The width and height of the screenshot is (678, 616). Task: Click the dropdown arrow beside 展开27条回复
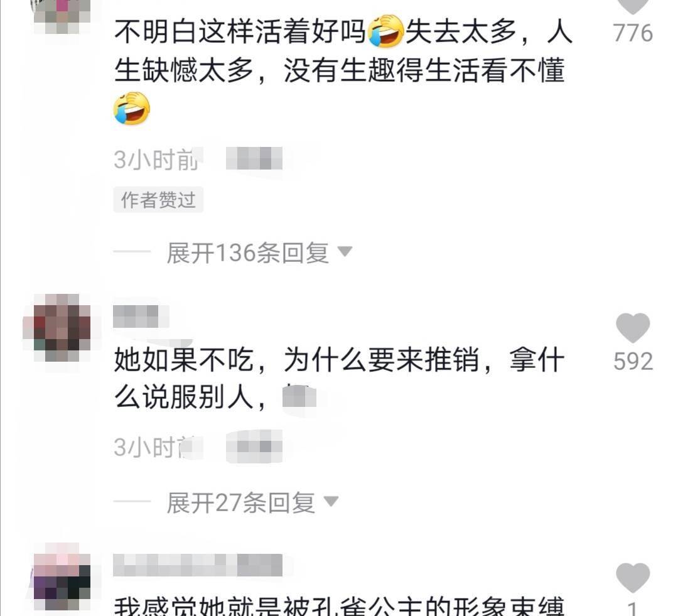331,501
